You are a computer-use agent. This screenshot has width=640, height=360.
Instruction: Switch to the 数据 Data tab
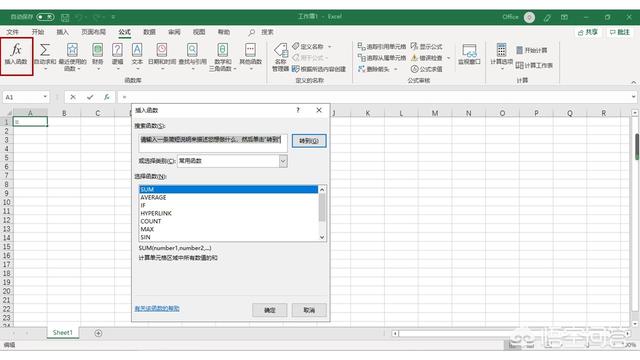pos(149,32)
